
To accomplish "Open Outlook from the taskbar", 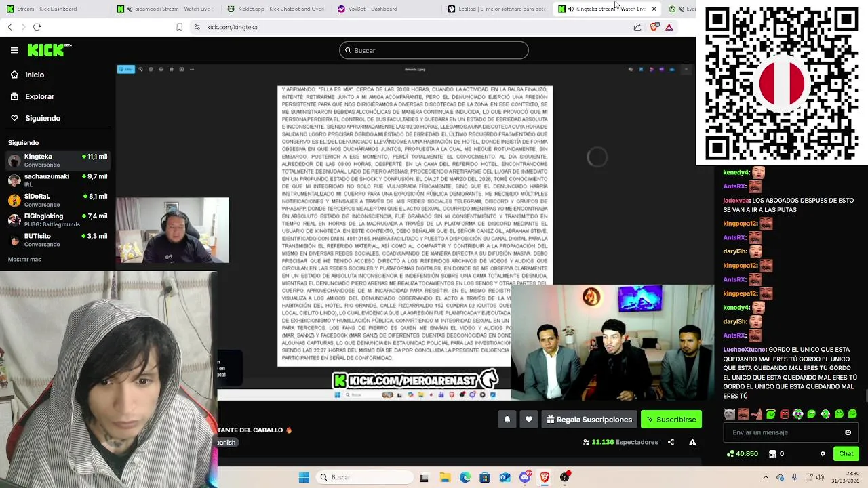I will [x=505, y=477].
